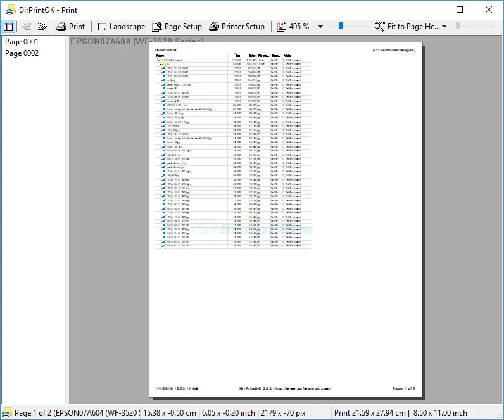Click status text 'Page 1 of 2'
Viewport: 504px width, 420px height.
(33, 413)
